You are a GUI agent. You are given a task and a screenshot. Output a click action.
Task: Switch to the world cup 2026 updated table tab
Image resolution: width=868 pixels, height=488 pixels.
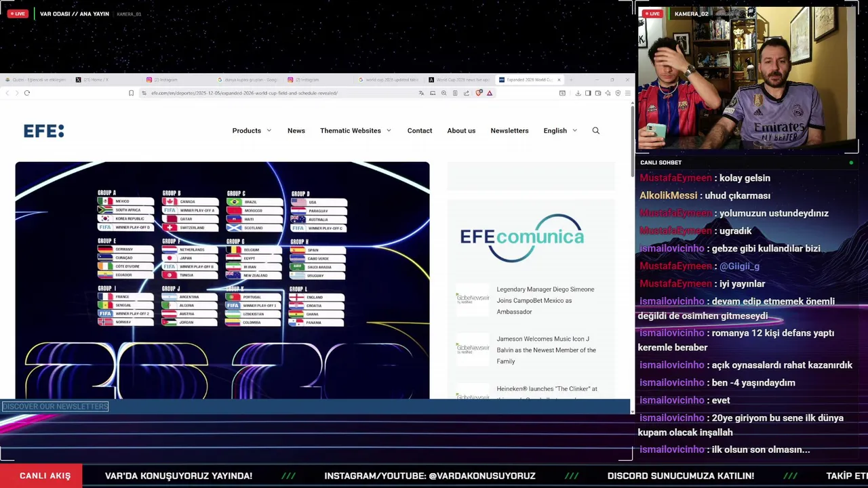389,80
